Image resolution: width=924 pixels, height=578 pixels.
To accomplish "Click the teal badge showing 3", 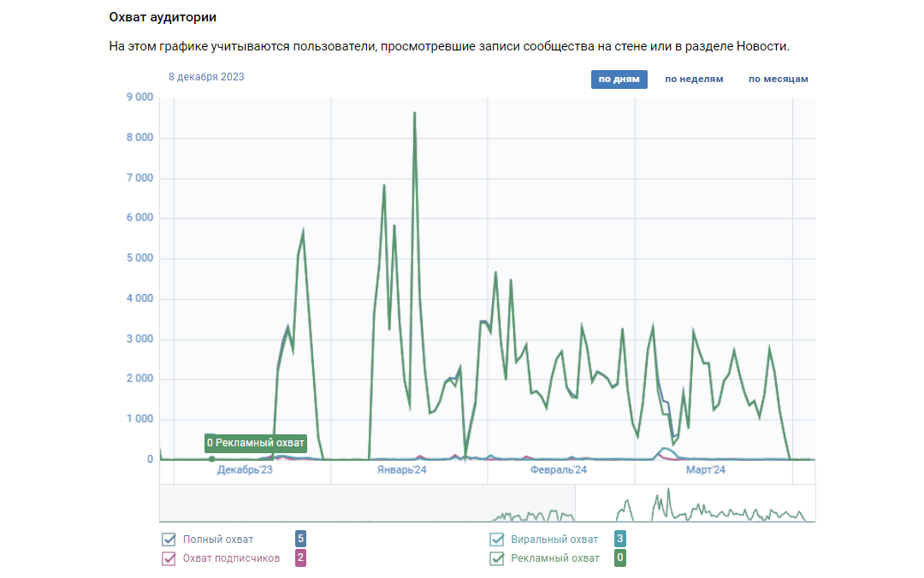I will (x=620, y=539).
